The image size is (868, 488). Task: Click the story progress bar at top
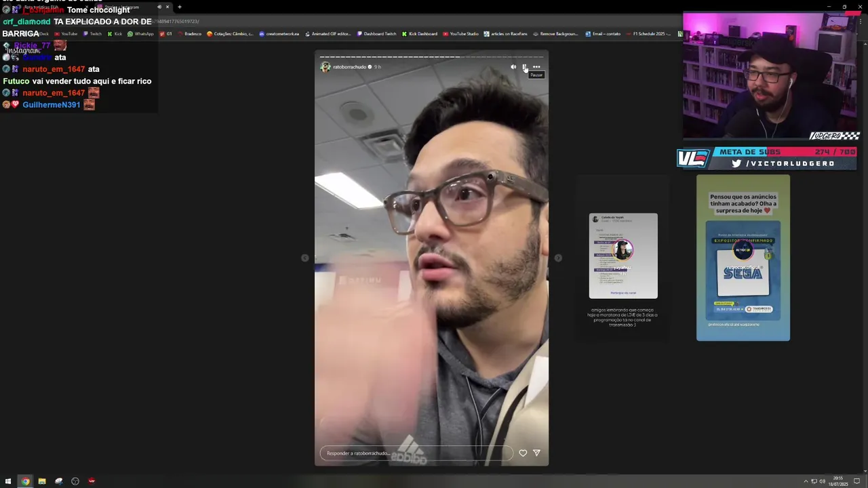tap(431, 57)
